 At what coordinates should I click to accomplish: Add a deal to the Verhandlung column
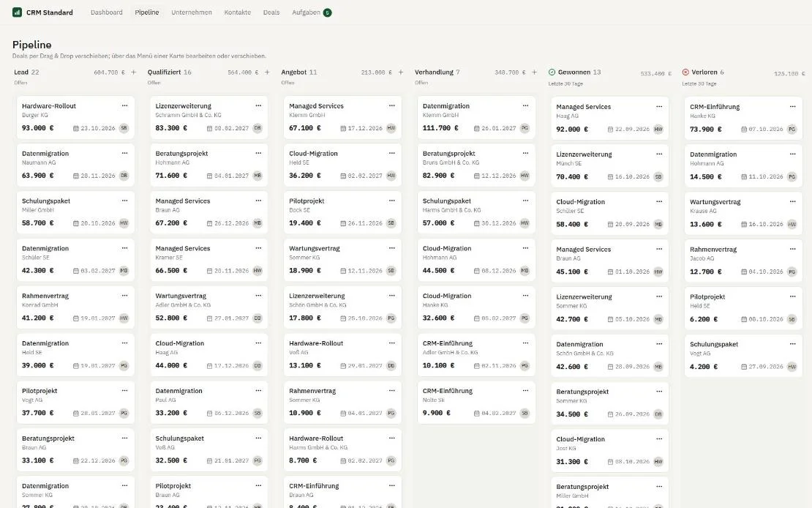point(535,72)
